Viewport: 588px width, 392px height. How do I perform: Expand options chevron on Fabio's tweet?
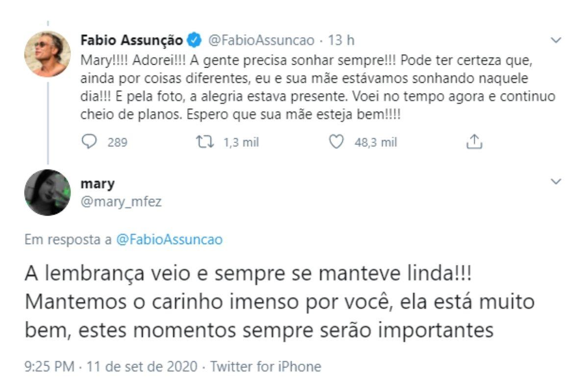(556, 40)
